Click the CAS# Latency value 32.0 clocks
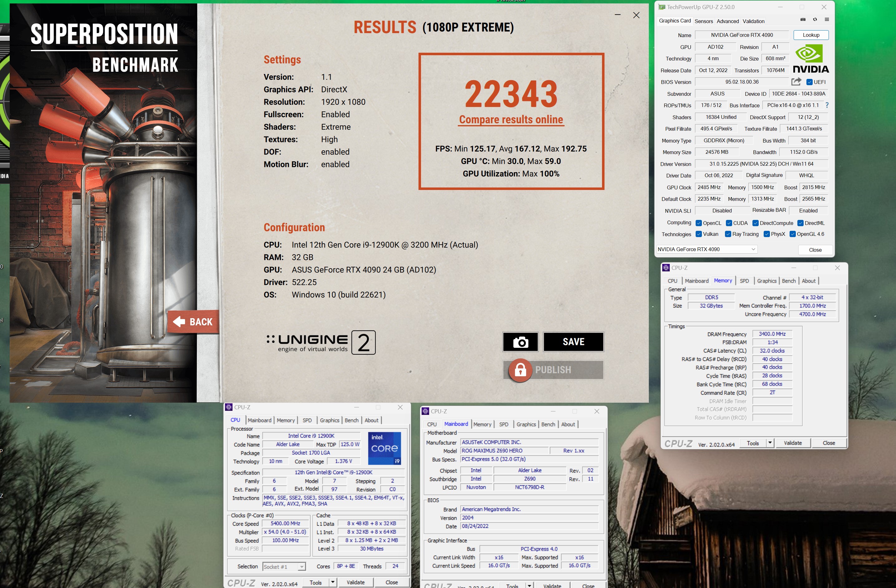The image size is (896, 588). pos(772,351)
